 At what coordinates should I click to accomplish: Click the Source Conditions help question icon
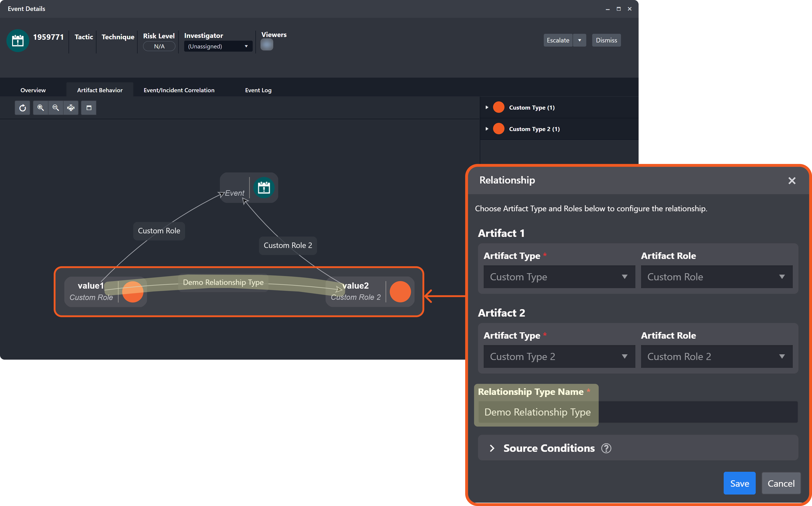606,448
